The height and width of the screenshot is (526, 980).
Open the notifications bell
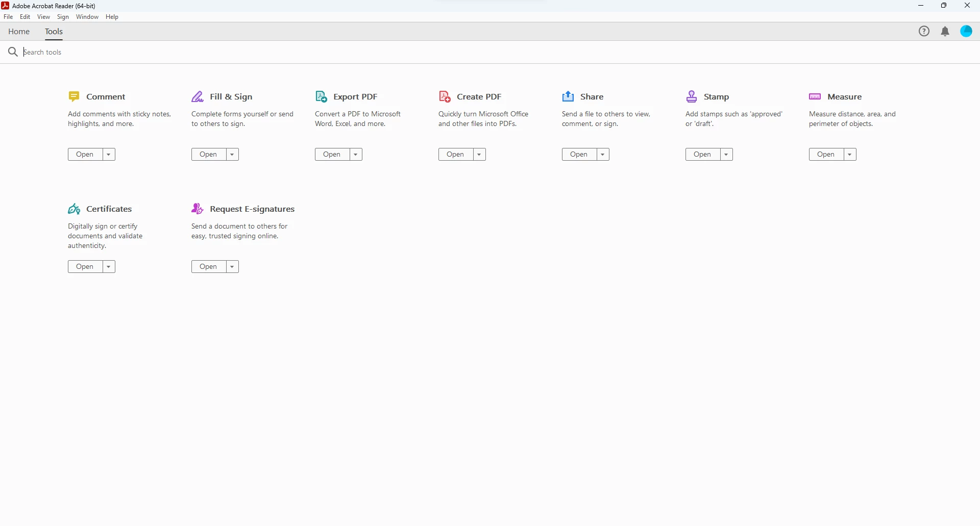click(x=945, y=32)
